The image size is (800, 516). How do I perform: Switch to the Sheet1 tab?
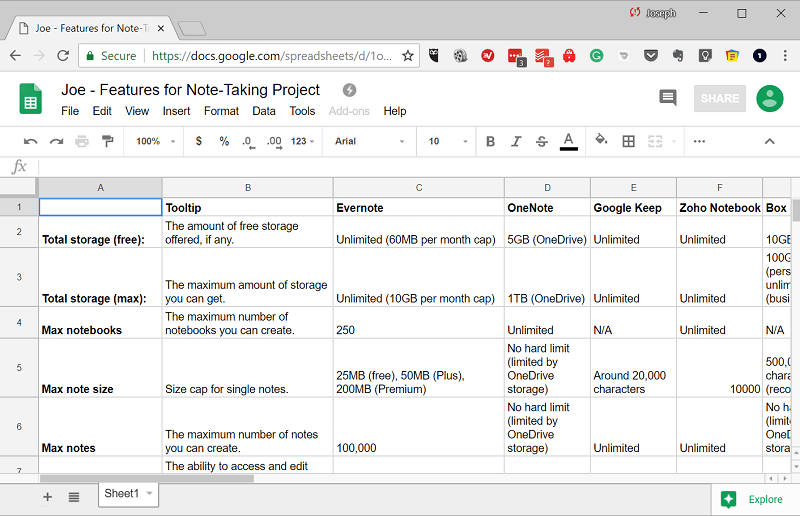tap(121, 493)
